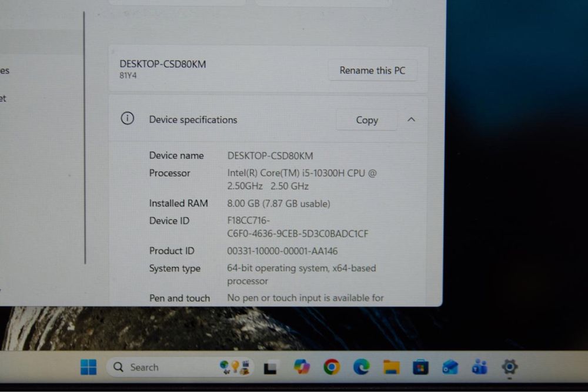This screenshot has height=392, width=588.
Task: Select the Device ID value F18CC716
Action: [298, 227]
